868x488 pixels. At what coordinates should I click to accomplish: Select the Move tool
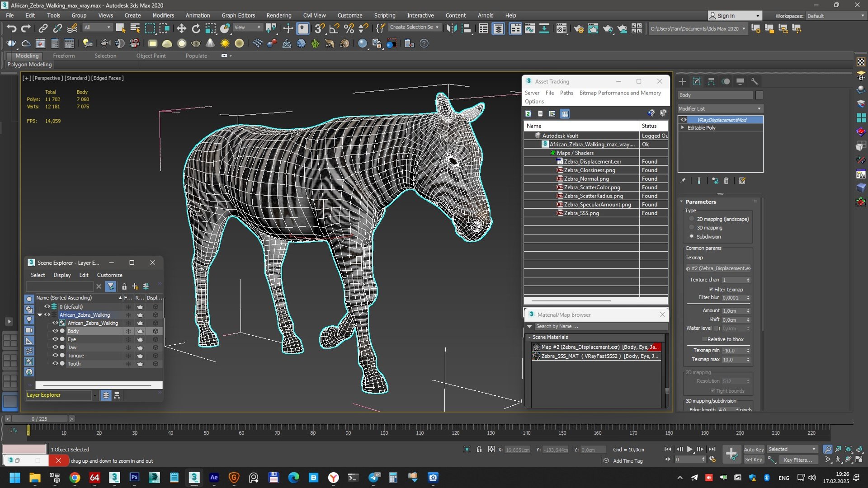coord(181,29)
